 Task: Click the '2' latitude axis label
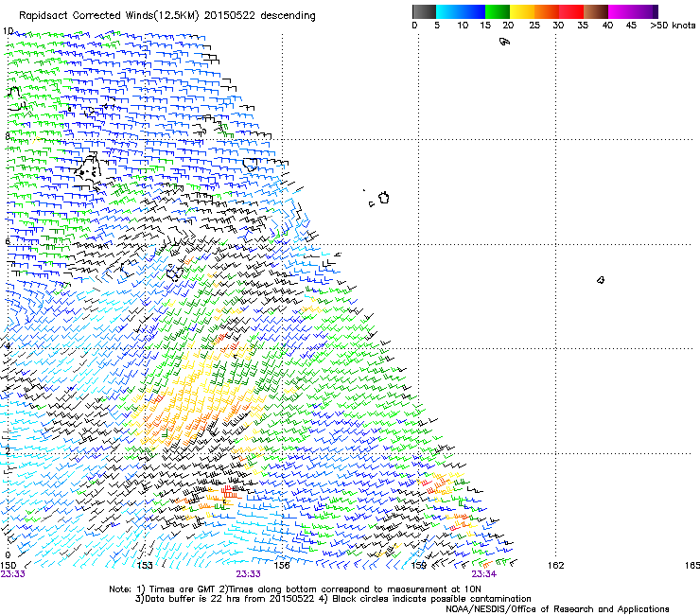pos(8,451)
